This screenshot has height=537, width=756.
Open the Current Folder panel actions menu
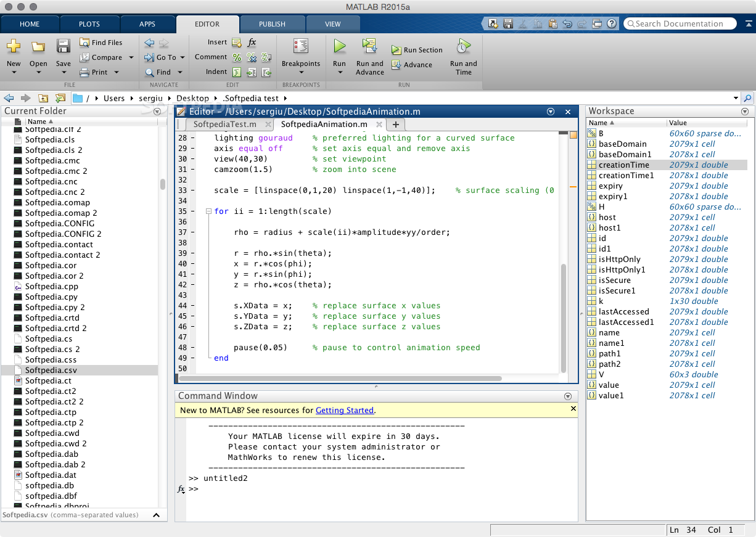coord(157,112)
